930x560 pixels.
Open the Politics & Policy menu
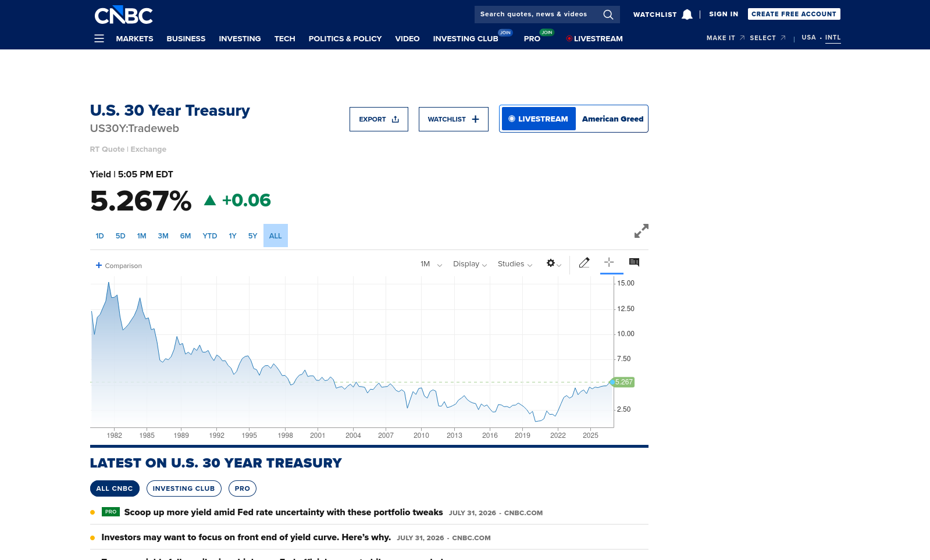(345, 38)
